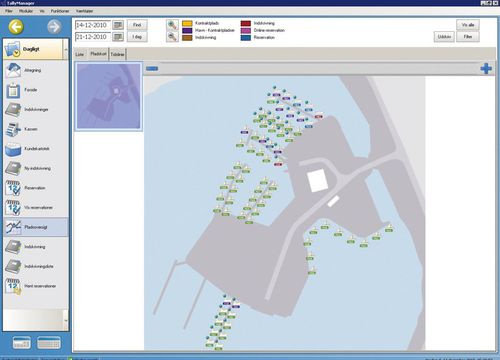This screenshot has width=500, height=360.
Task: Open Indskrivning below Pladsoversigt
Action: pyautogui.click(x=36, y=247)
